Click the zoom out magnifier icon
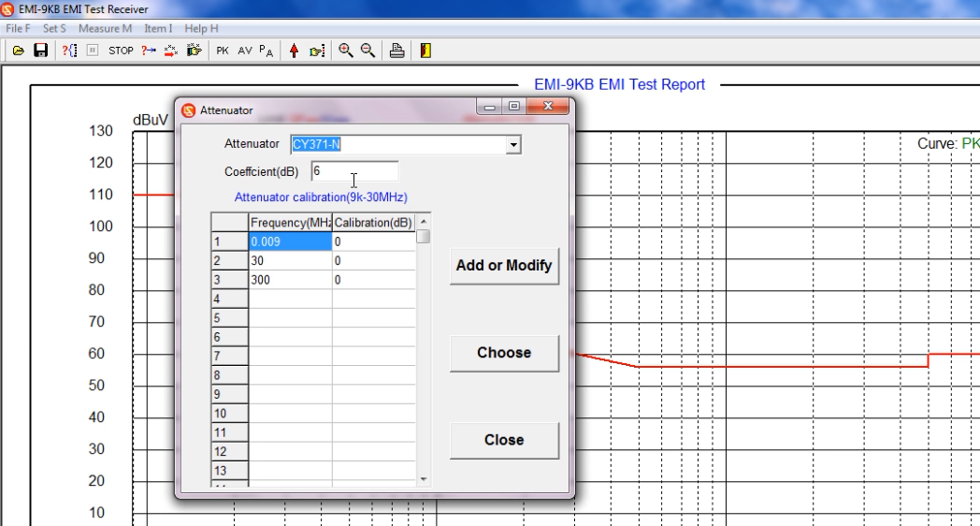Viewport: 980px width, 526px height. pyautogui.click(x=368, y=51)
